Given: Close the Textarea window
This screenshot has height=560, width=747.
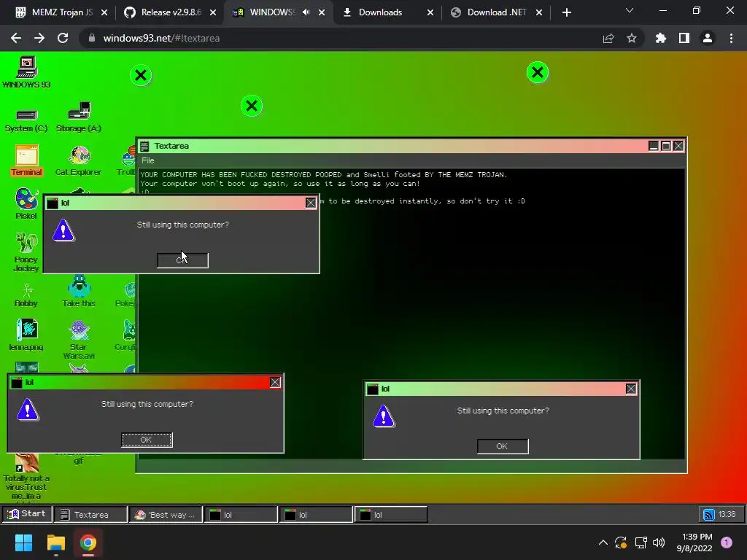Looking at the screenshot, I should [678, 146].
